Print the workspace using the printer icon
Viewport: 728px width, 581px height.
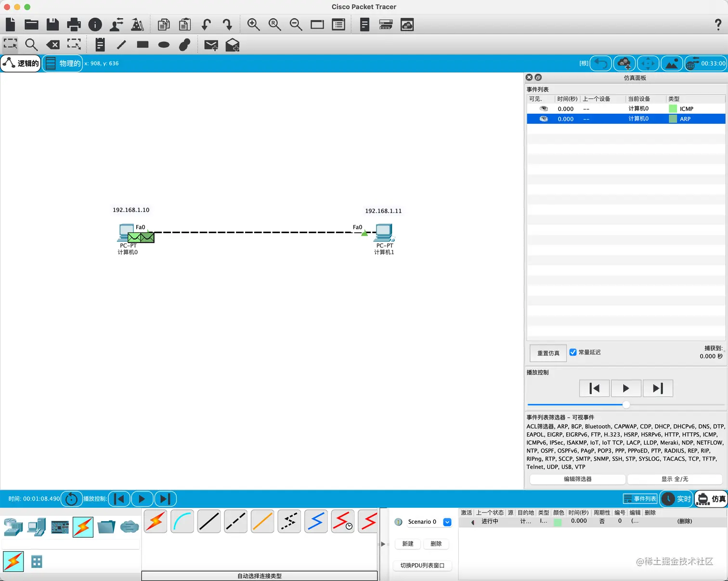(x=74, y=25)
